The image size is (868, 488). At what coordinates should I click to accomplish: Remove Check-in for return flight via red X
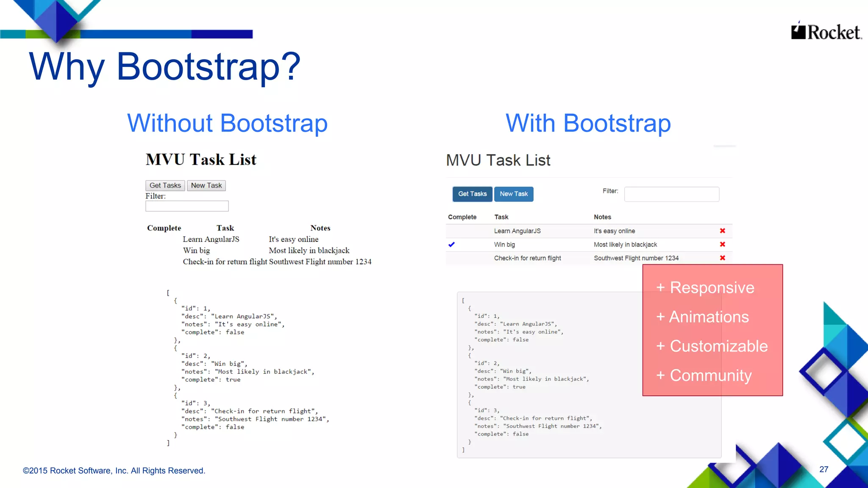point(722,258)
